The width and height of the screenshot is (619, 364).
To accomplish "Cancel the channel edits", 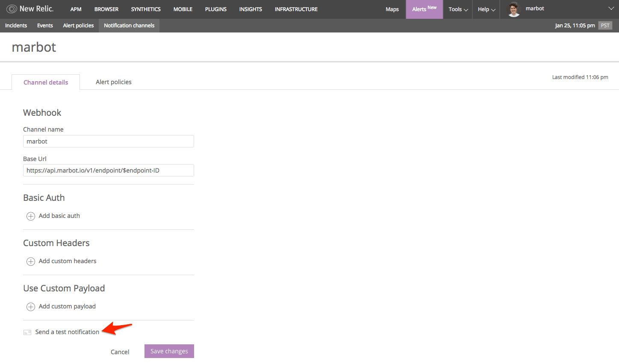I will pyautogui.click(x=120, y=352).
